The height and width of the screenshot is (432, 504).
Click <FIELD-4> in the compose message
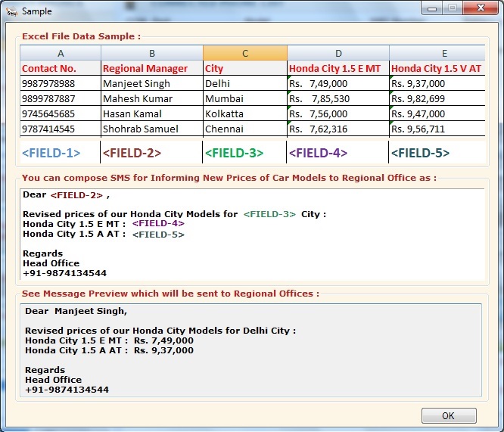click(158, 223)
